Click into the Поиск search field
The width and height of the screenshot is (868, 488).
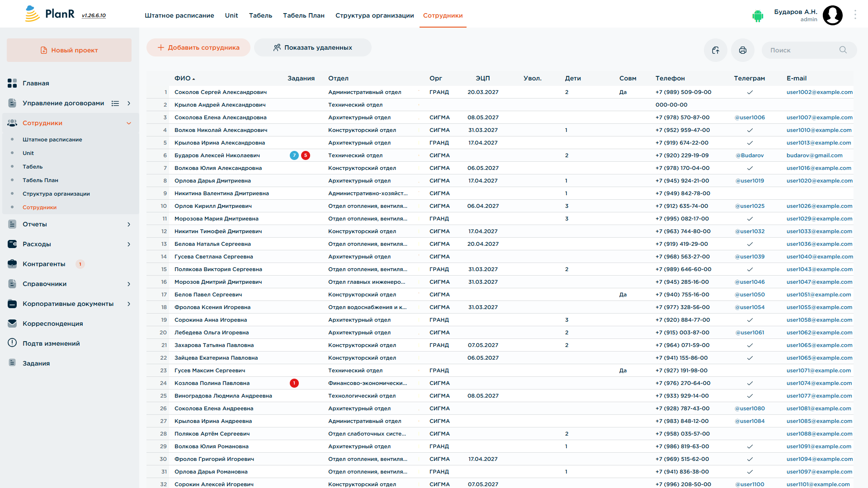coord(803,50)
